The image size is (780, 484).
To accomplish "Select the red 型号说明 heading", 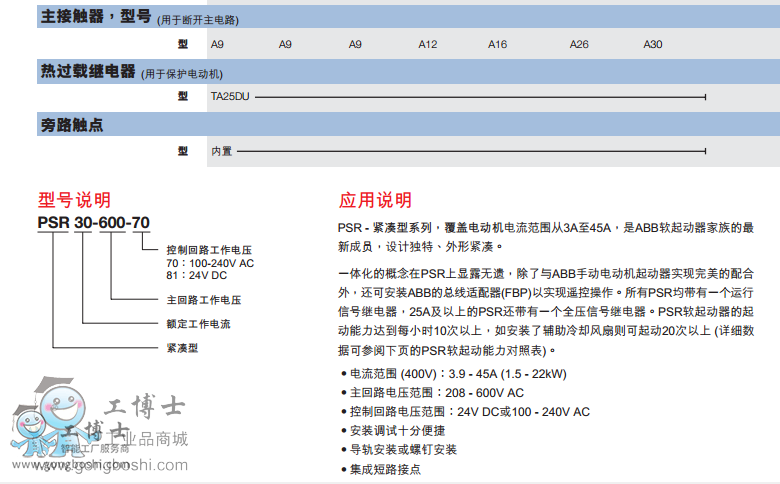I will click(x=74, y=199).
